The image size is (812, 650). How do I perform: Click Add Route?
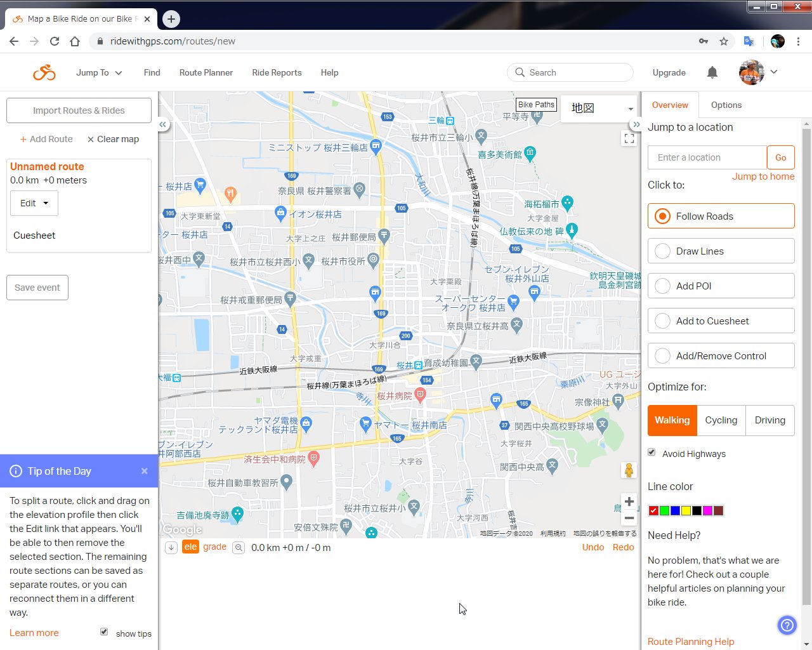pyautogui.click(x=46, y=139)
